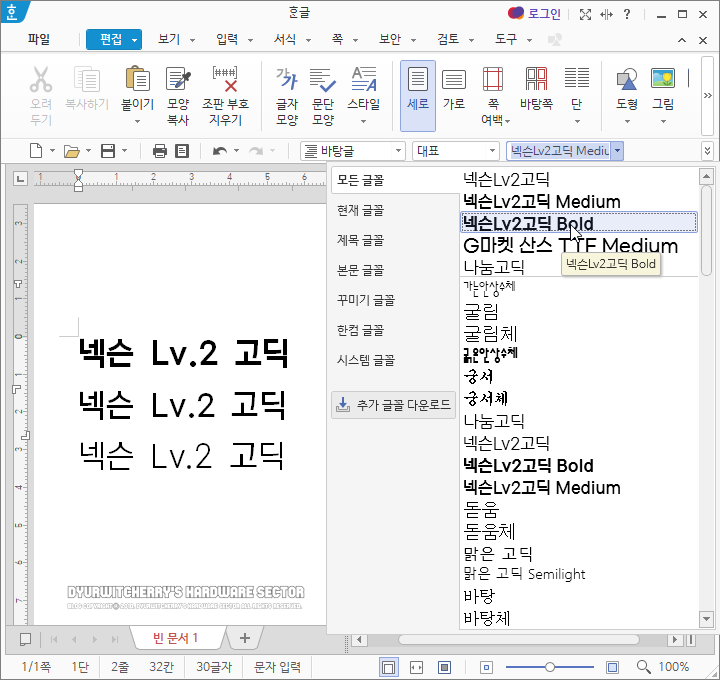Click the zoom in icon right of slider
The height and width of the screenshot is (680, 720).
click(612, 667)
